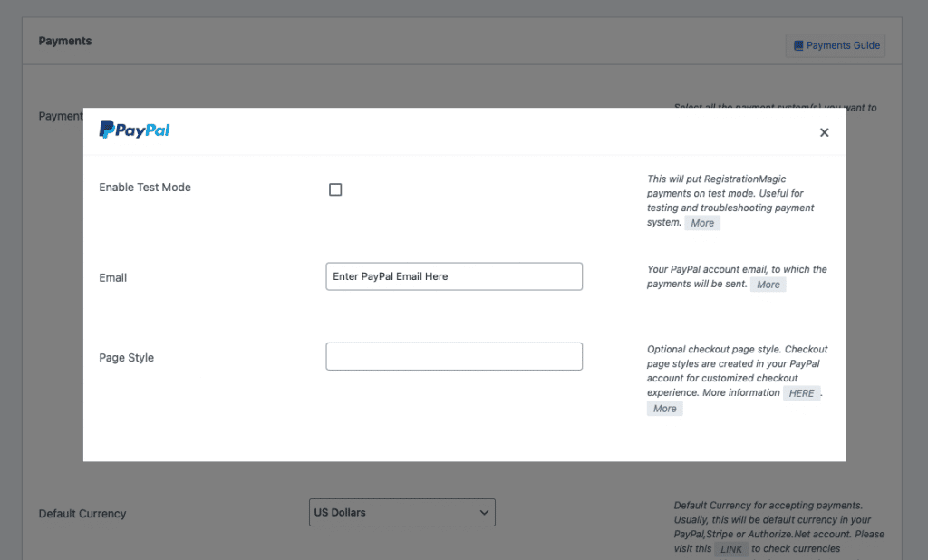Viewport: 928px width, 560px height.
Task: Click the Default Currency label
Action: 82,513
